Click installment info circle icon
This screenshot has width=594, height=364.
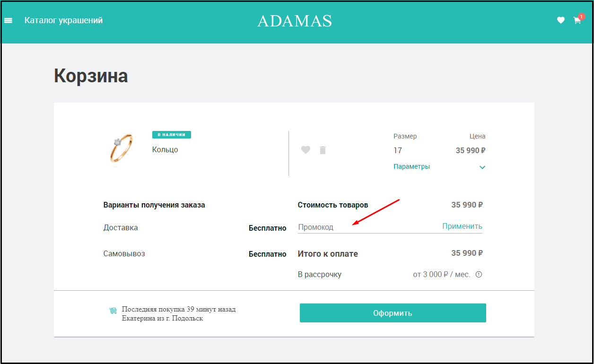[x=479, y=274]
